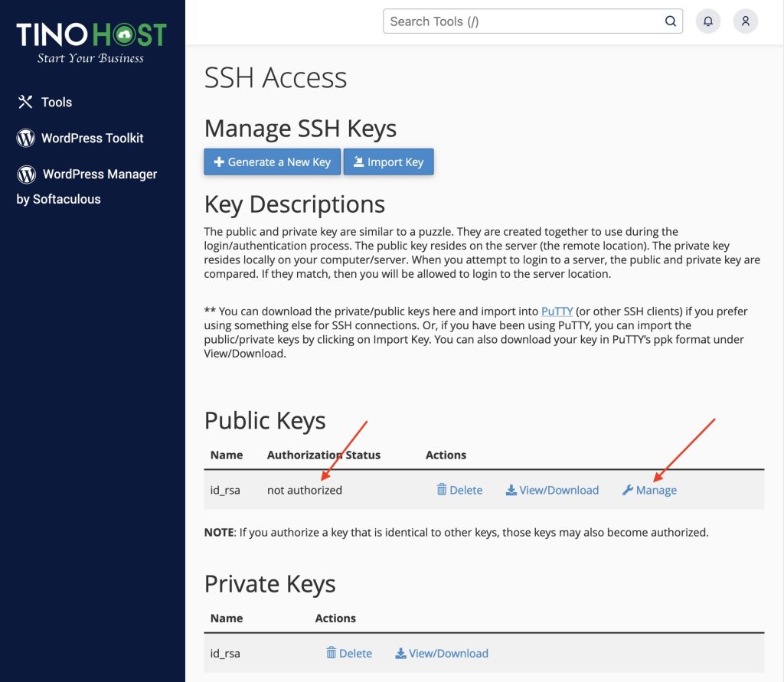Screen dimensions: 784x682
Task: Click the search magnifier icon
Action: (x=671, y=21)
